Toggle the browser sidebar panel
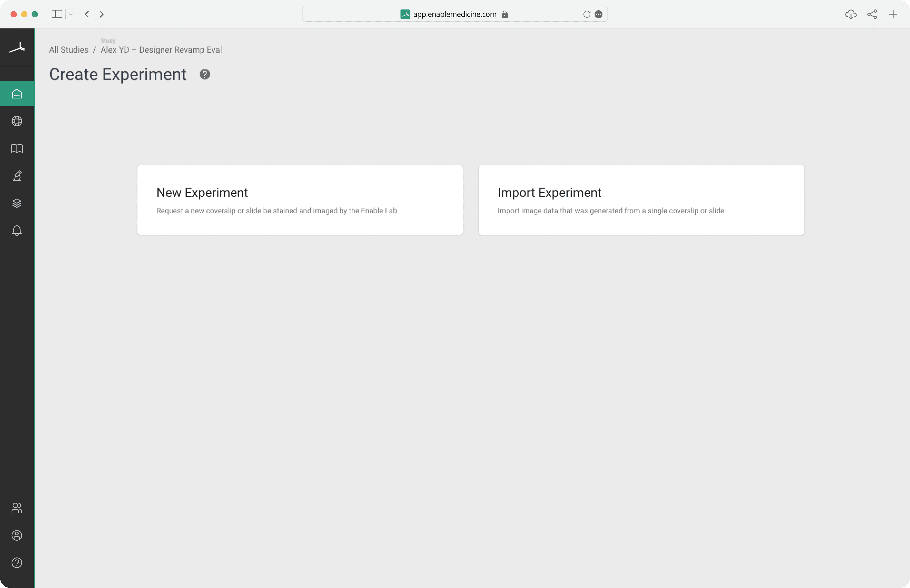 click(x=57, y=14)
